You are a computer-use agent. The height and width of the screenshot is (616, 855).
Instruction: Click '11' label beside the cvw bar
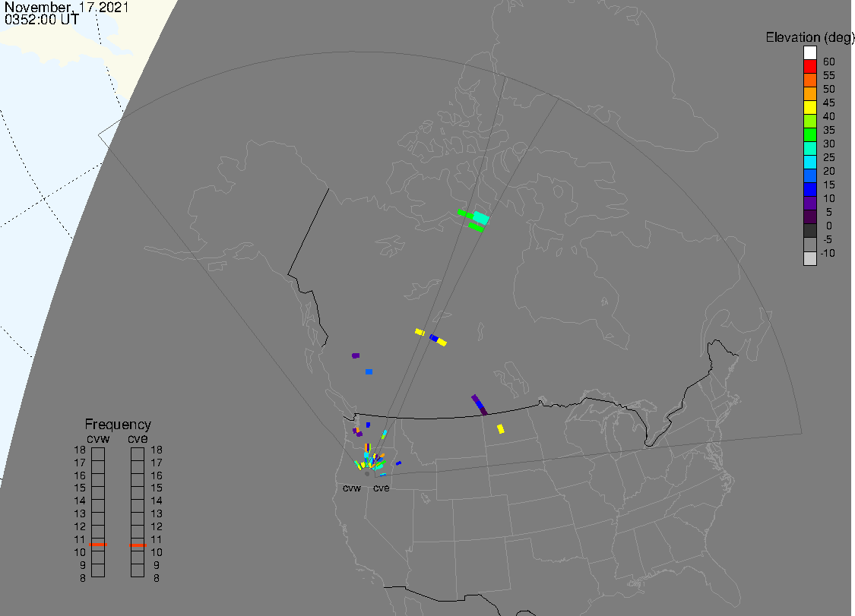[x=80, y=539]
